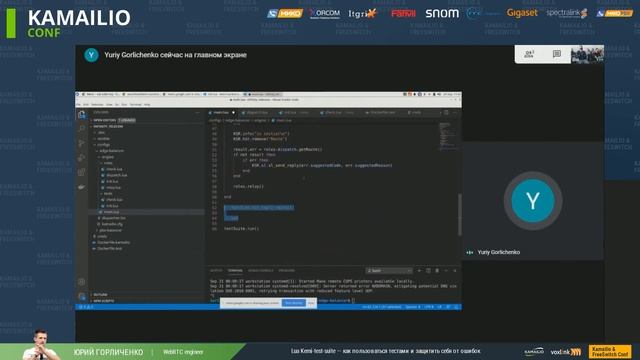Viewport: 640px width, 360px height.
Task: Open the meeting chat icon
Action: (557, 54)
